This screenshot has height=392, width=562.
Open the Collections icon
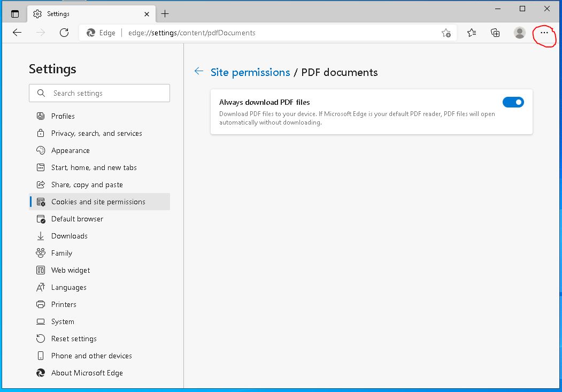point(495,33)
